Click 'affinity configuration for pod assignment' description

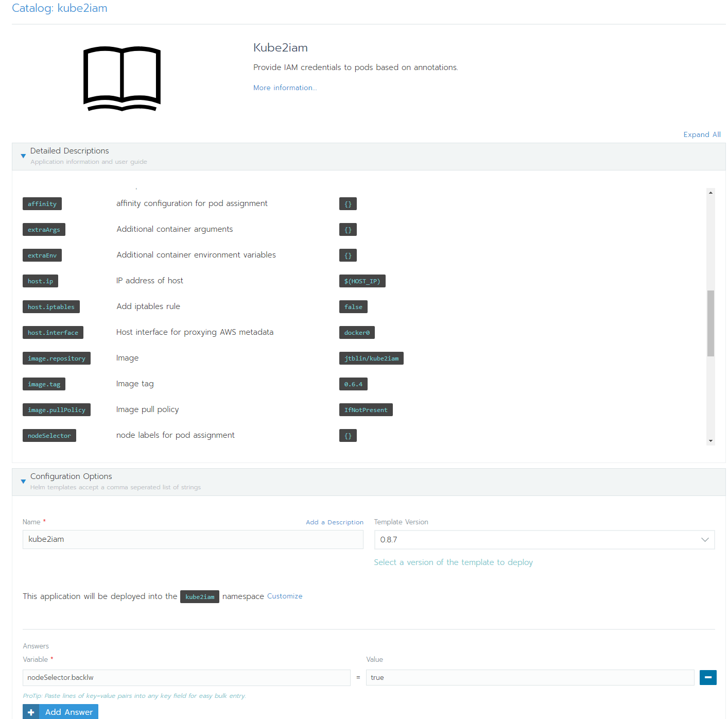[192, 203]
